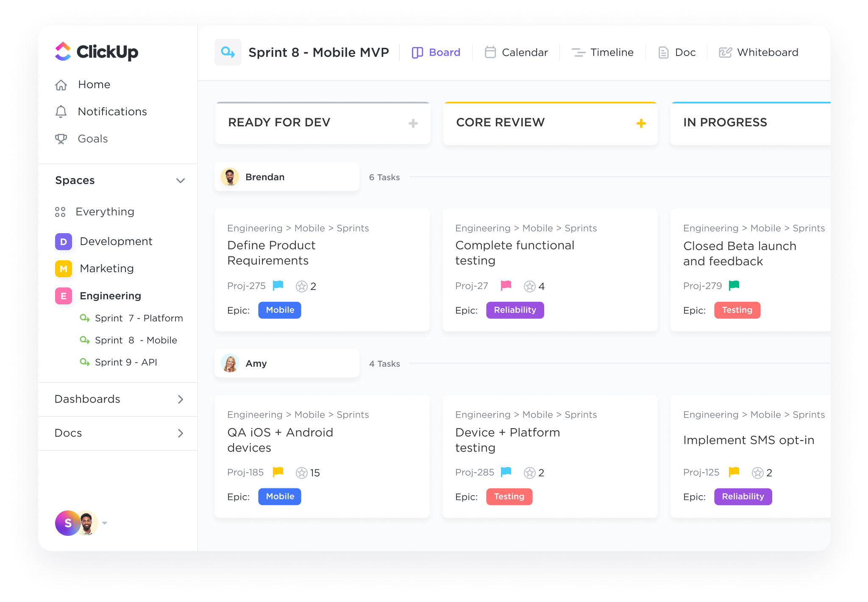Expand the Docs section
This screenshot has width=868, height=602.
tap(181, 433)
